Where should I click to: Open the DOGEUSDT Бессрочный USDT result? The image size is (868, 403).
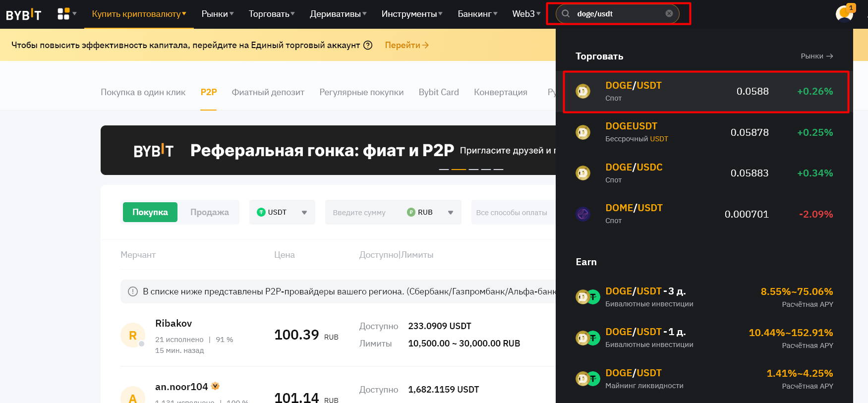704,132
